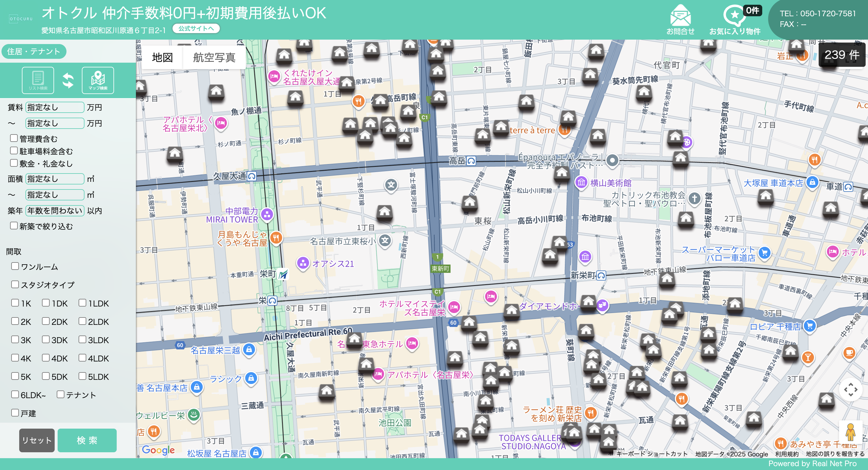The image size is (868, 470).
Task: Check the 6LDK~ layout checkbox
Action: point(15,395)
